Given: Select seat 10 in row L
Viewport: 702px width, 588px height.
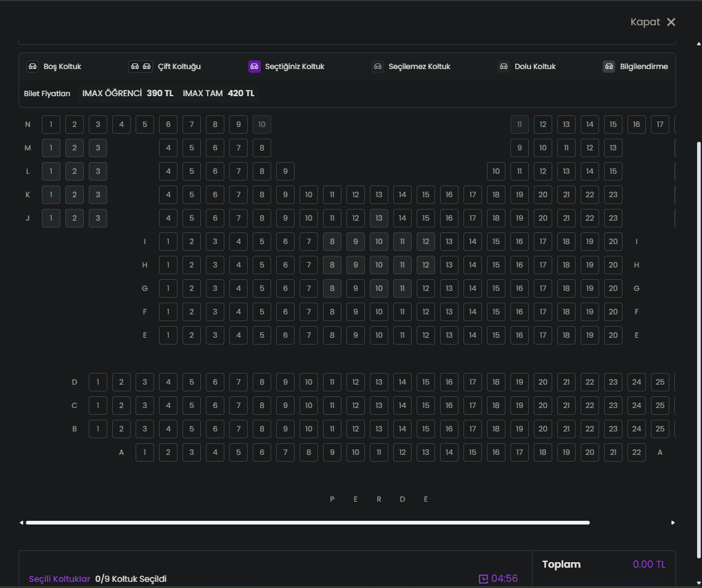Looking at the screenshot, I should coord(496,171).
